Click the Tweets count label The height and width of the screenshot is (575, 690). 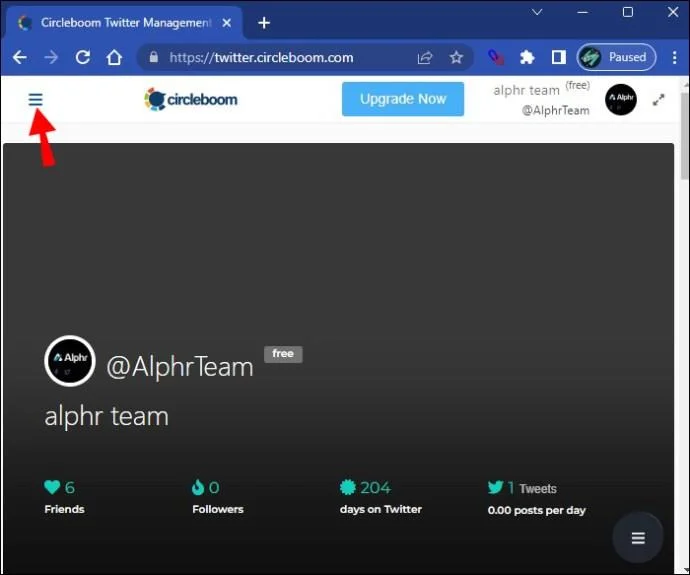click(538, 489)
